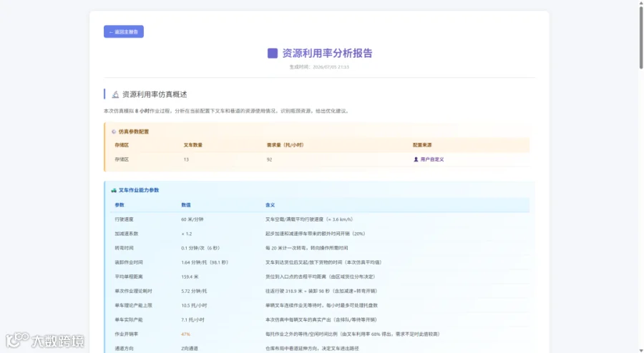Click the value 7.1 托/小时
The height and width of the screenshot is (353, 644).
[x=192, y=320]
